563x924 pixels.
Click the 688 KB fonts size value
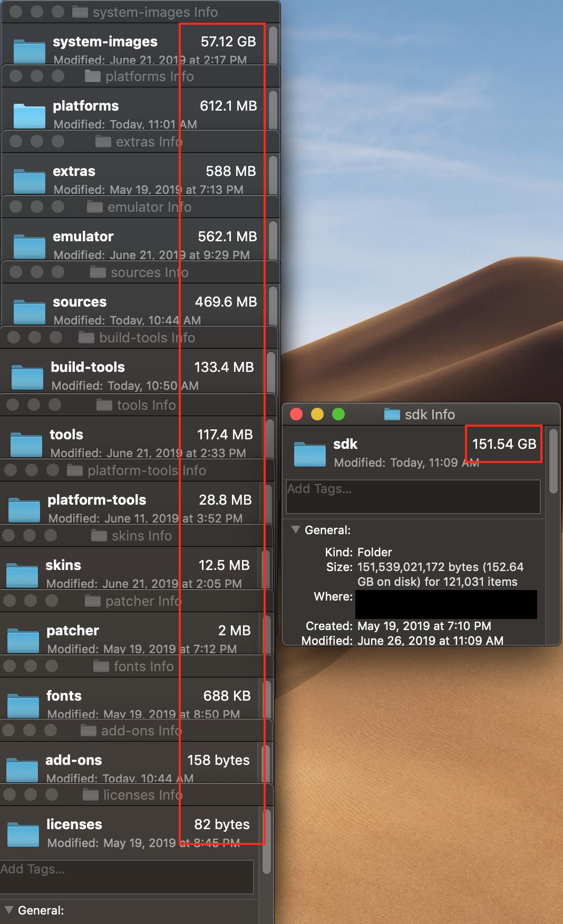[x=227, y=696]
